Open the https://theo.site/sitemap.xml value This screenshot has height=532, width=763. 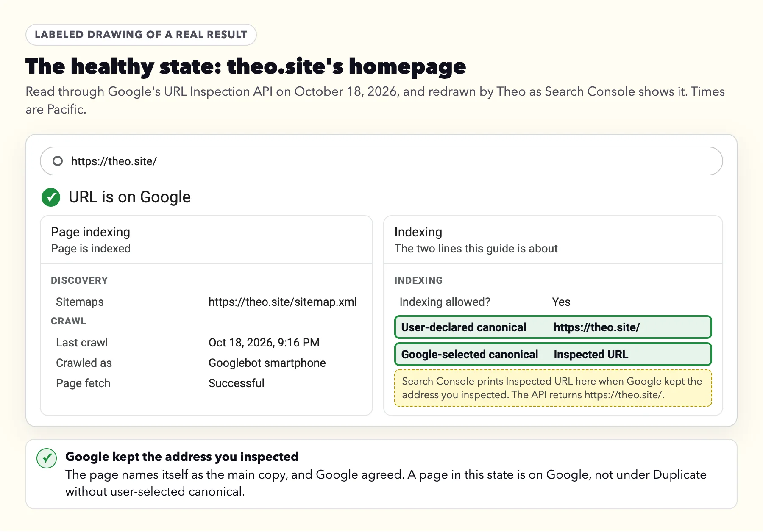tap(283, 302)
